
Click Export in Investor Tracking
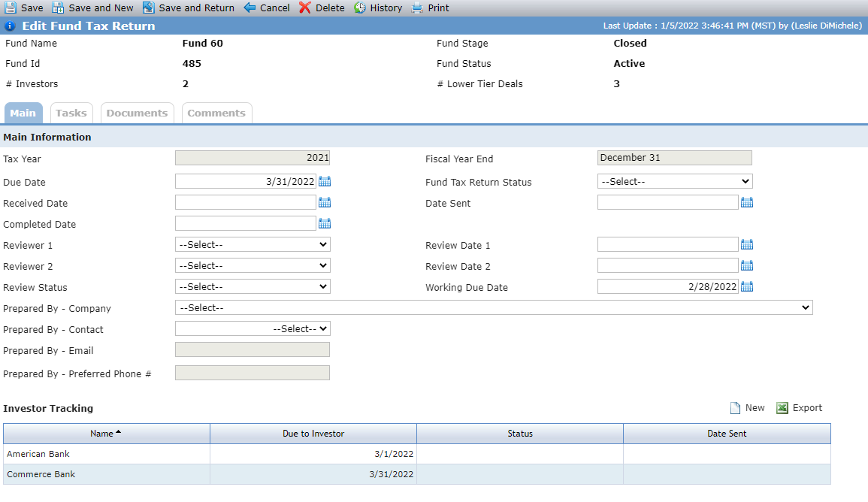(x=807, y=408)
